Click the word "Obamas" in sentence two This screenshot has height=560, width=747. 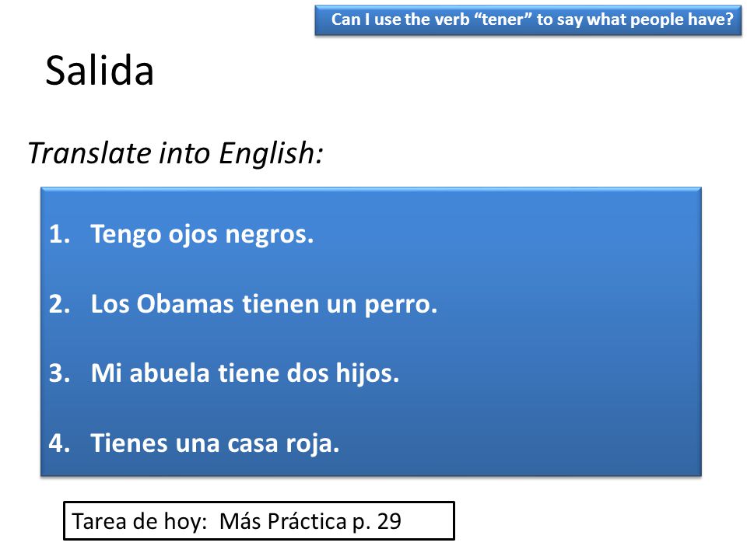click(x=185, y=304)
